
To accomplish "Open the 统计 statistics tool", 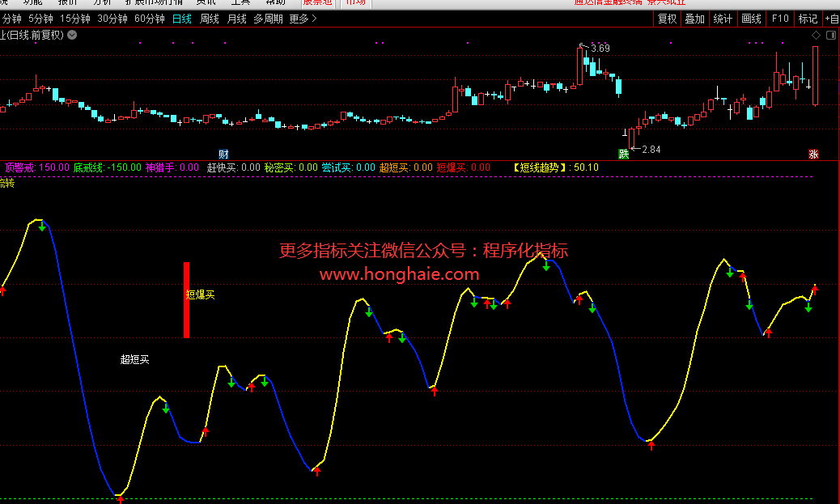I will pos(723,19).
